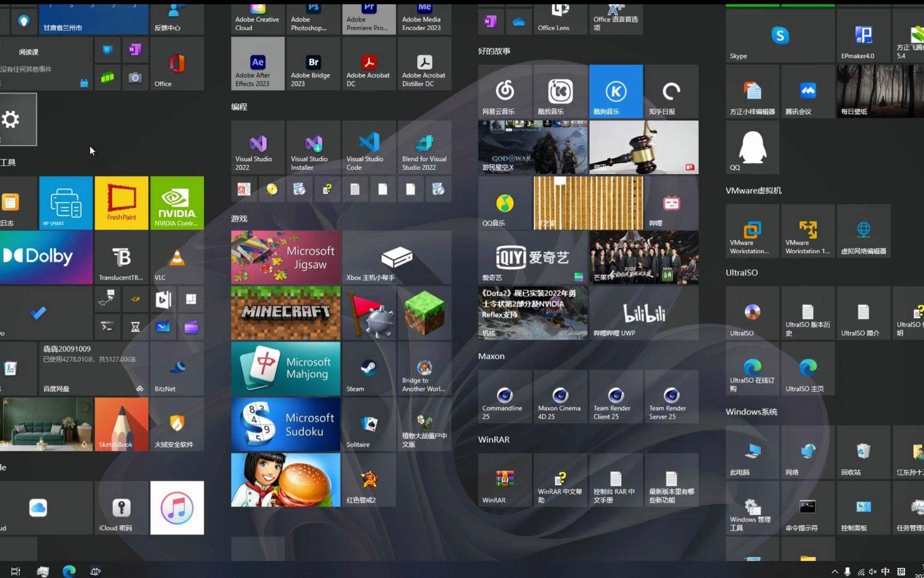Click Microsoft Edge in taskbar
Viewport: 924px width, 578px height.
click(x=69, y=571)
